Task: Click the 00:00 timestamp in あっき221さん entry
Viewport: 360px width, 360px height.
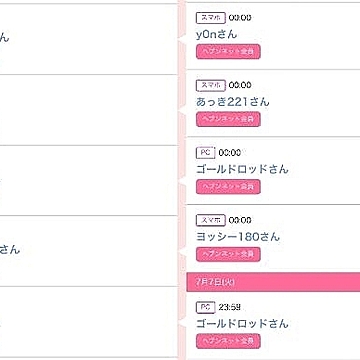Action: (x=240, y=85)
